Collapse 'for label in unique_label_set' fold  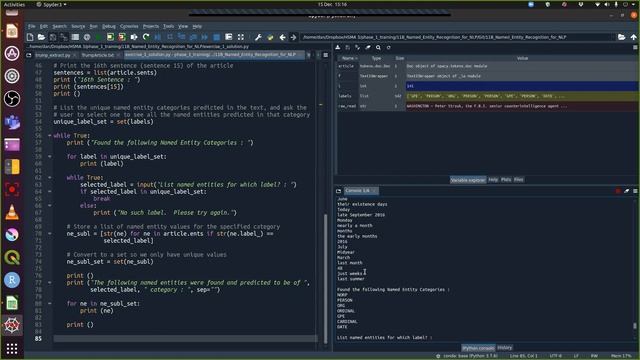(50, 156)
